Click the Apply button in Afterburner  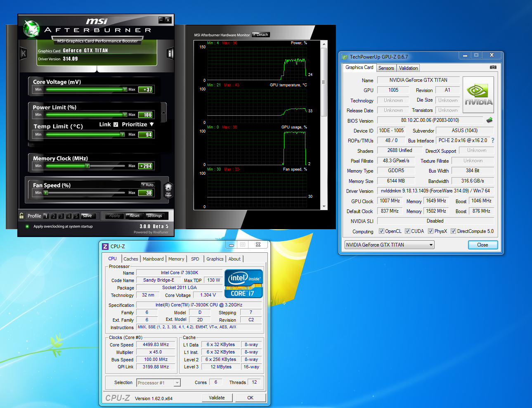click(114, 216)
